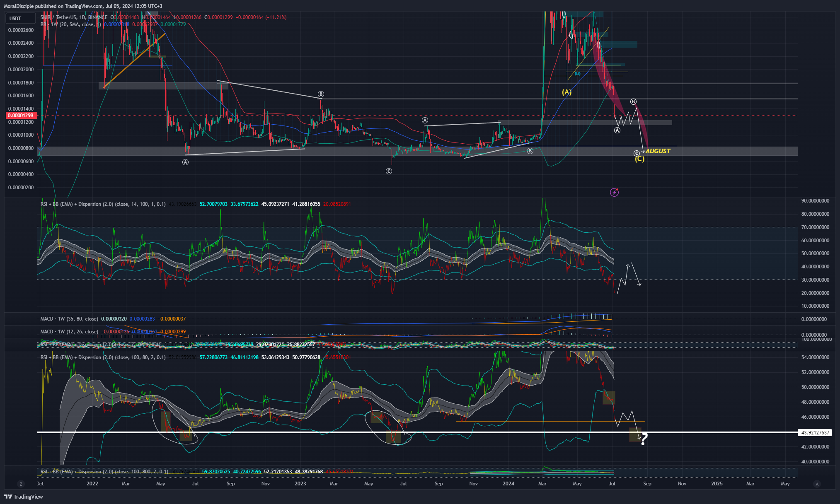840x504 pixels.
Task: Click the 43.92127637 horizontal line price label
Action: (815, 433)
